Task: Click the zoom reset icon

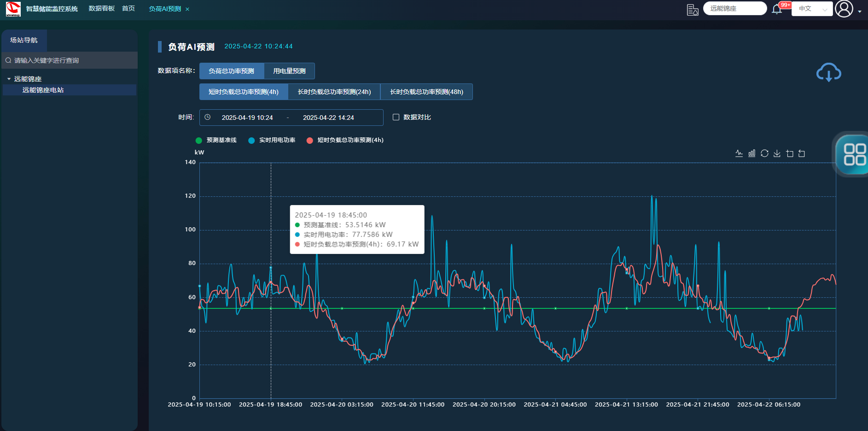Action: coord(802,154)
